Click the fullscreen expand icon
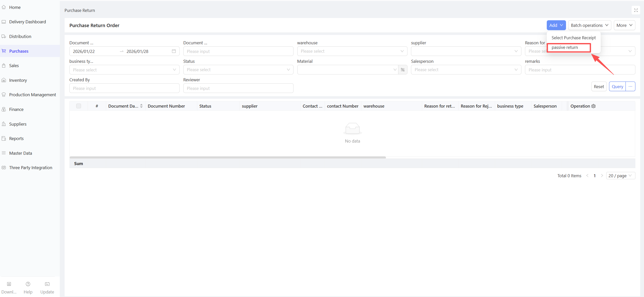The height and width of the screenshot is (297, 644). click(x=636, y=10)
